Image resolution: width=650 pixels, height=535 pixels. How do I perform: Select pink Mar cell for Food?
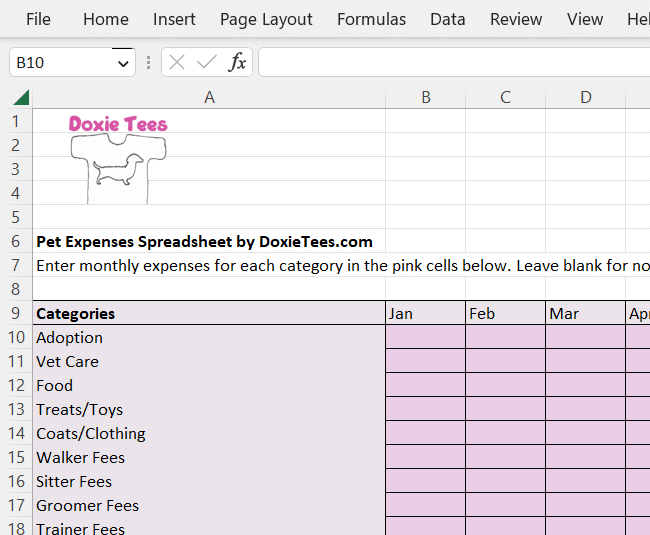click(x=585, y=385)
